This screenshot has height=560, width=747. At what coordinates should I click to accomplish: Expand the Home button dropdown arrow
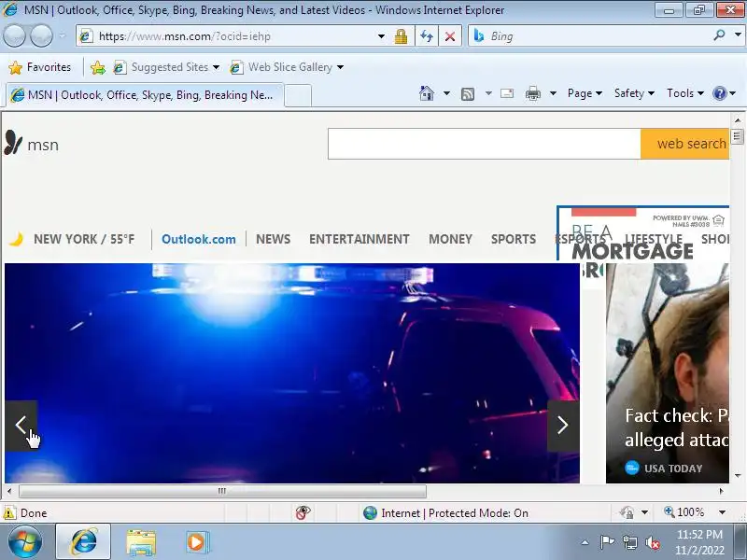pos(446,93)
